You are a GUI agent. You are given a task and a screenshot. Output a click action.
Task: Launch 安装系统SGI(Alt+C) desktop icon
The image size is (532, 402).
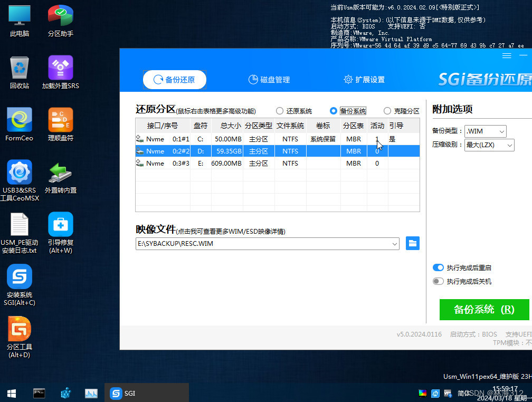click(20, 285)
